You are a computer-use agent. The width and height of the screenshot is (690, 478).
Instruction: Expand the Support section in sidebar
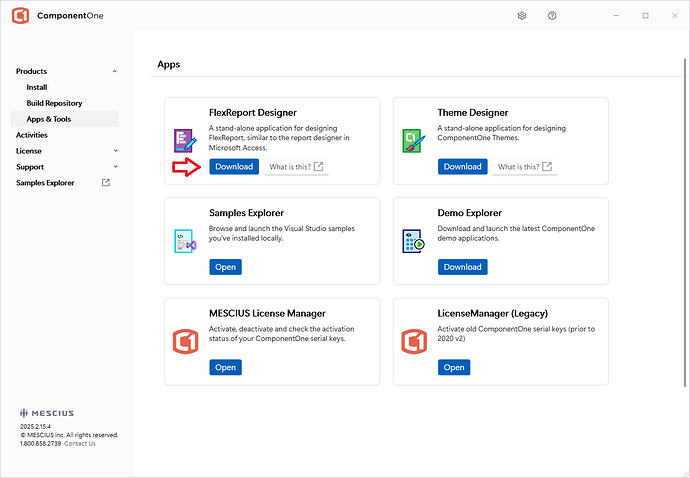pyautogui.click(x=115, y=167)
